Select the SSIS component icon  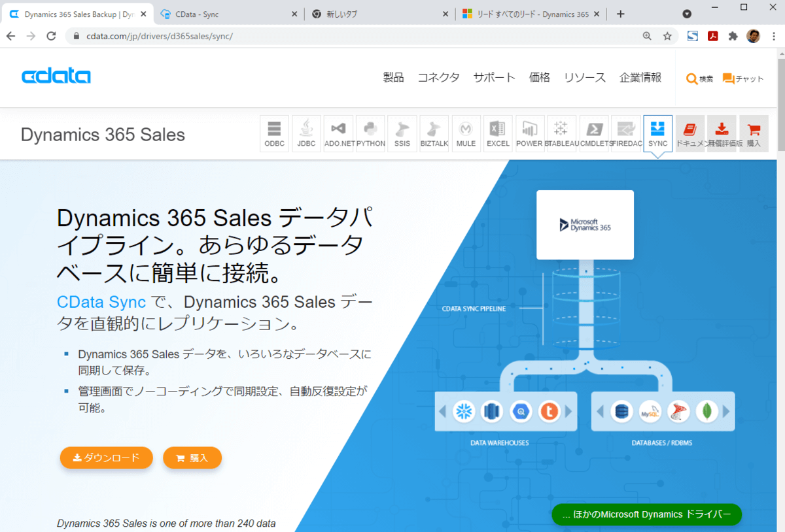(x=402, y=133)
